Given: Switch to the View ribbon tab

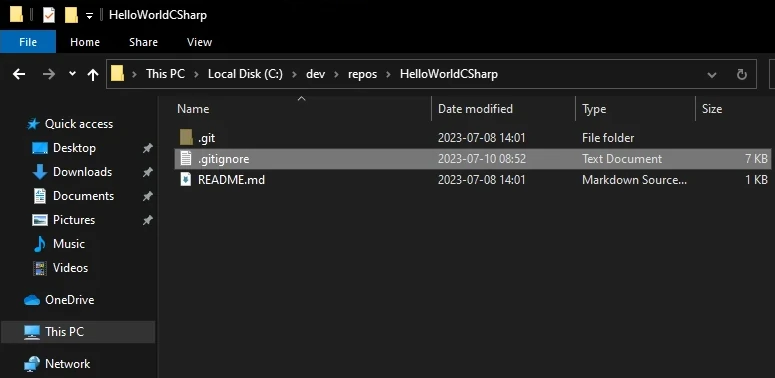Looking at the screenshot, I should 199,42.
